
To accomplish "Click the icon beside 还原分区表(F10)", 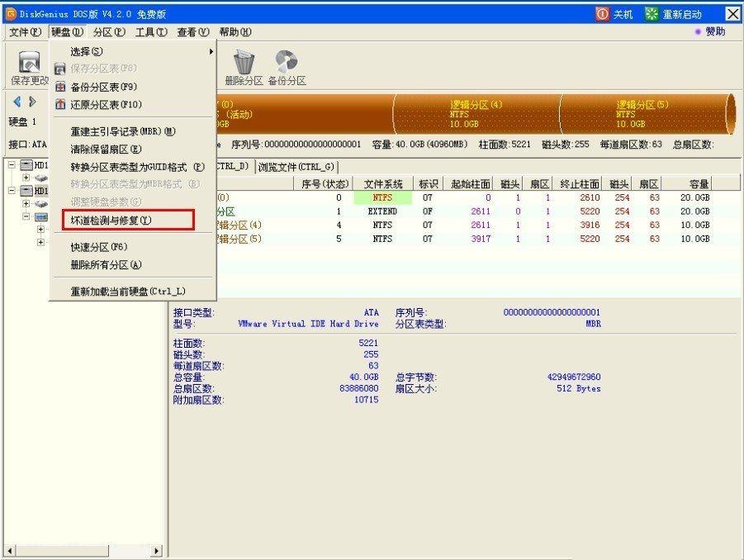I will click(x=60, y=104).
